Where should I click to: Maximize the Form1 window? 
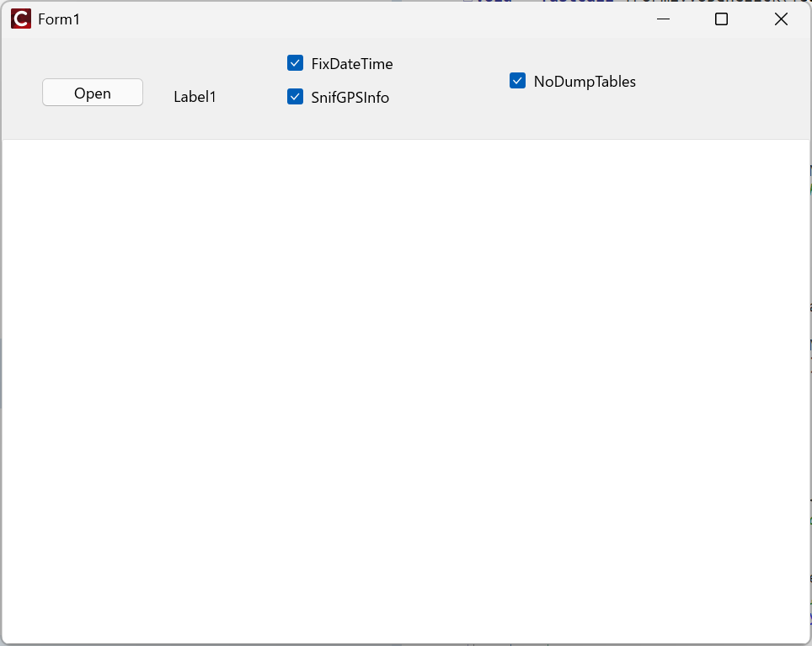(721, 19)
